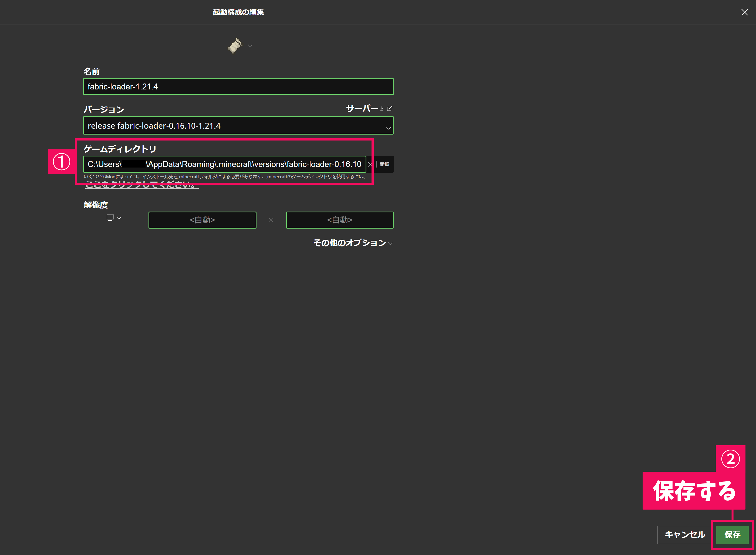Click the left <自動> resolution width field

click(202, 220)
